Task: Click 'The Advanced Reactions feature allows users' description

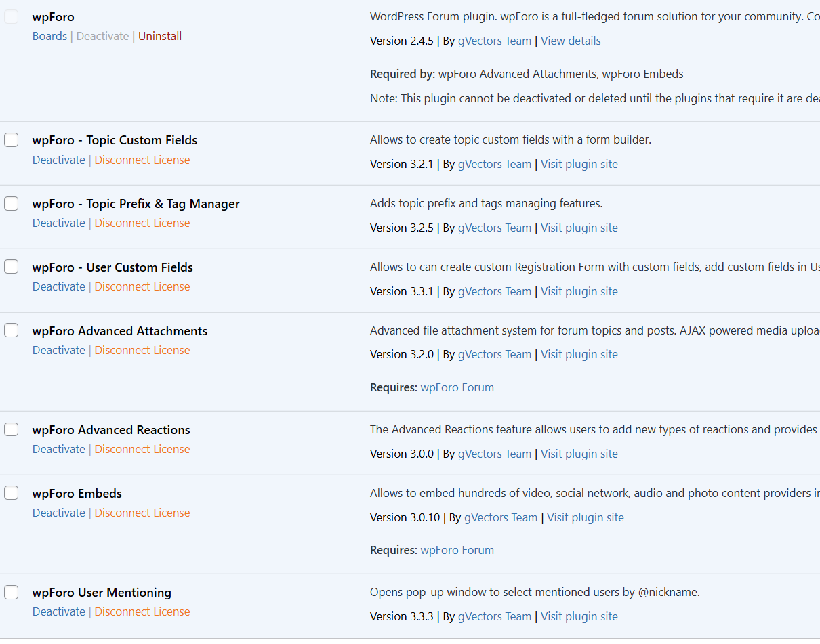Action: tap(595, 429)
